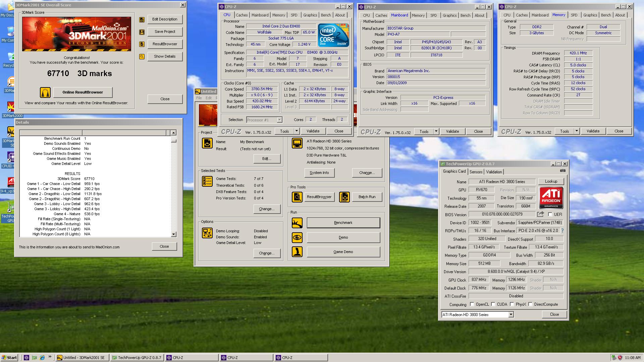Open Tools dropdown arrow in Memory window
Image resolution: width=644 pixels, height=362 pixels.
[577, 131]
